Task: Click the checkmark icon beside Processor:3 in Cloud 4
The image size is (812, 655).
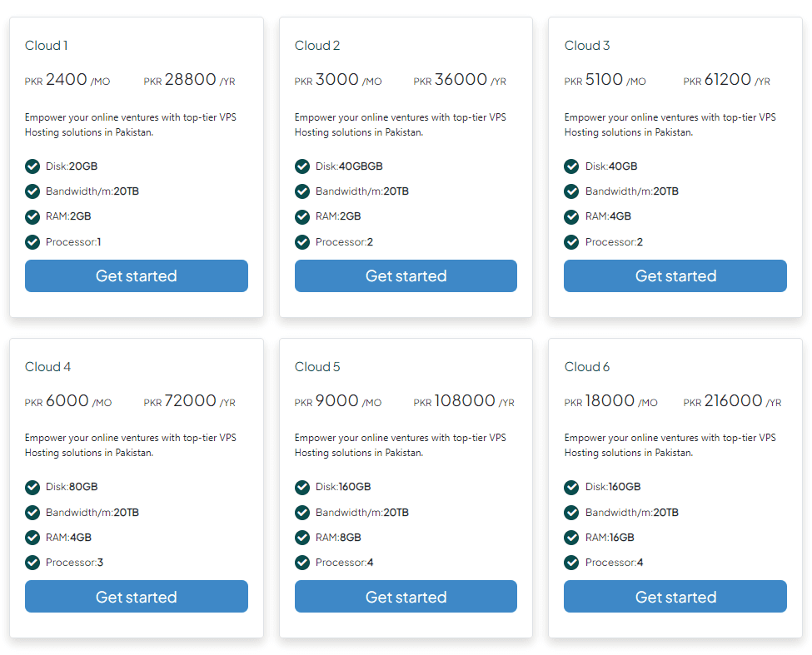Action: [x=32, y=563]
